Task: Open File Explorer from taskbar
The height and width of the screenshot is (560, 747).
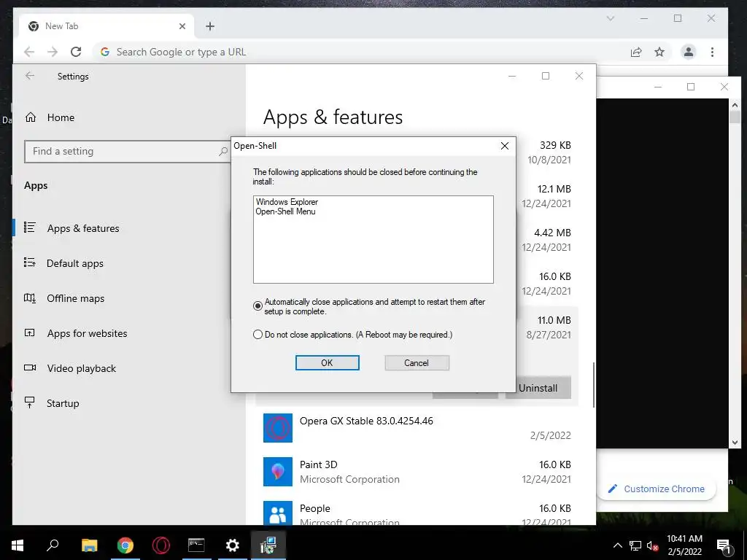Action: (89, 545)
